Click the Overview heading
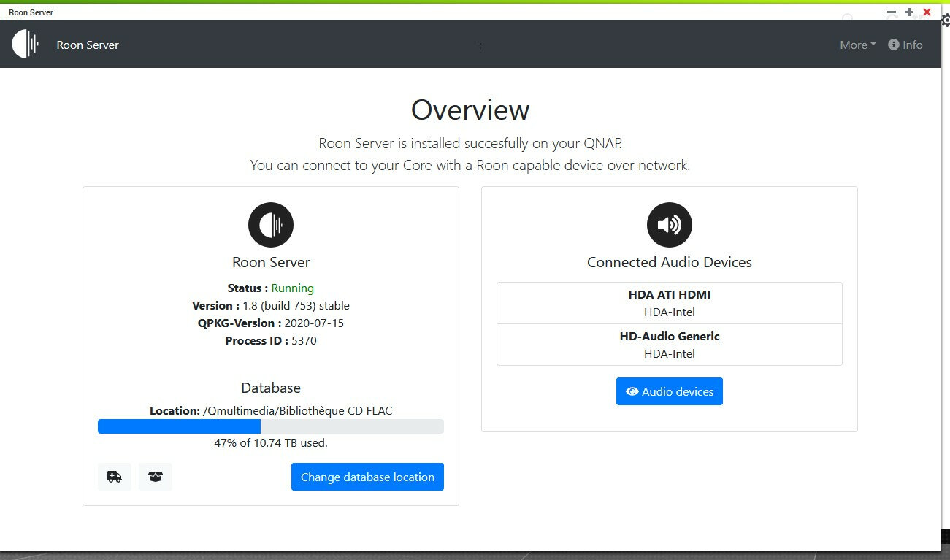The height and width of the screenshot is (560, 950). [x=470, y=110]
